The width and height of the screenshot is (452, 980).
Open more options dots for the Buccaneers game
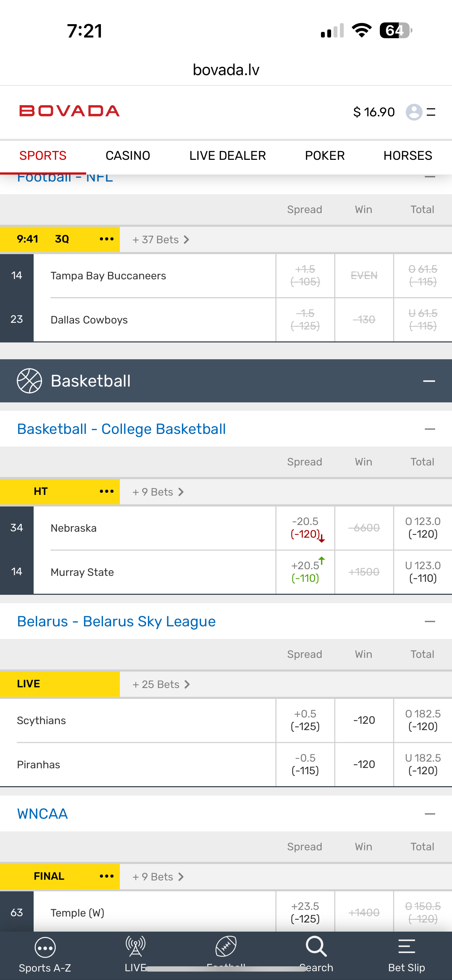(107, 239)
